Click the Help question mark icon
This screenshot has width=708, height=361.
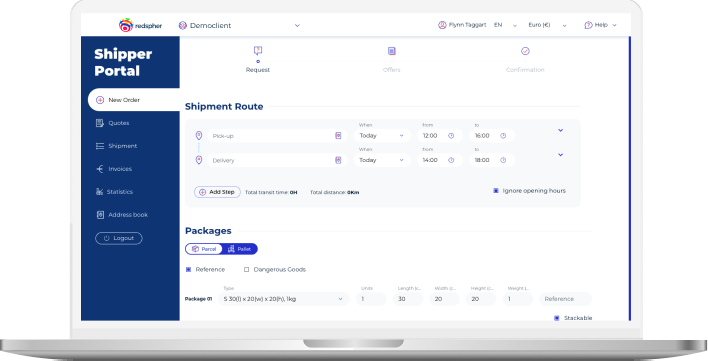(x=588, y=25)
